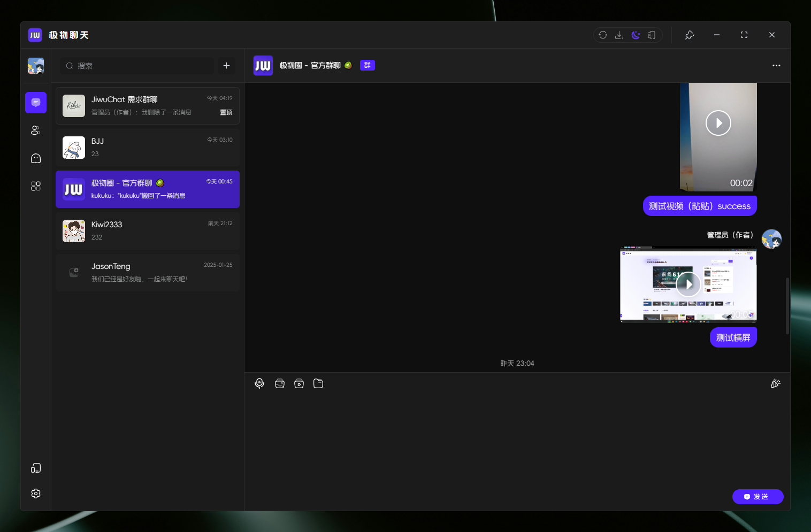Open settings gear in the sidebar
811x532 pixels.
point(36,494)
